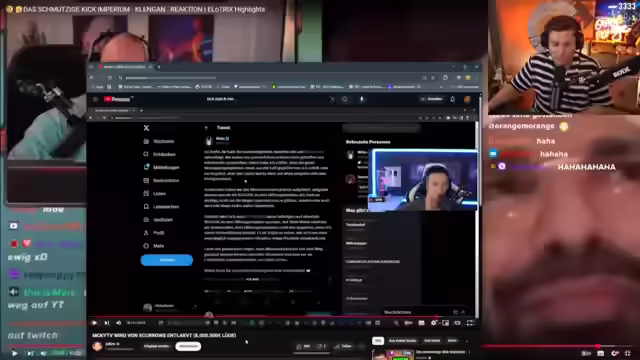This screenshot has width=640, height=360.
Task: Start voice search with the microphone icon
Action: [x=362, y=99]
